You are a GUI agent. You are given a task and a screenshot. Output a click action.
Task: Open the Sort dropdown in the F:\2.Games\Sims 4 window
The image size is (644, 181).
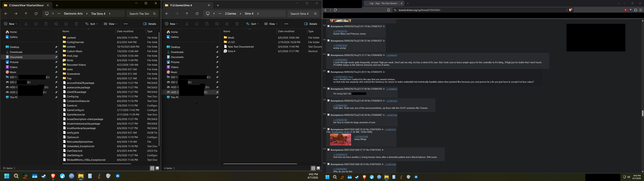[253, 24]
